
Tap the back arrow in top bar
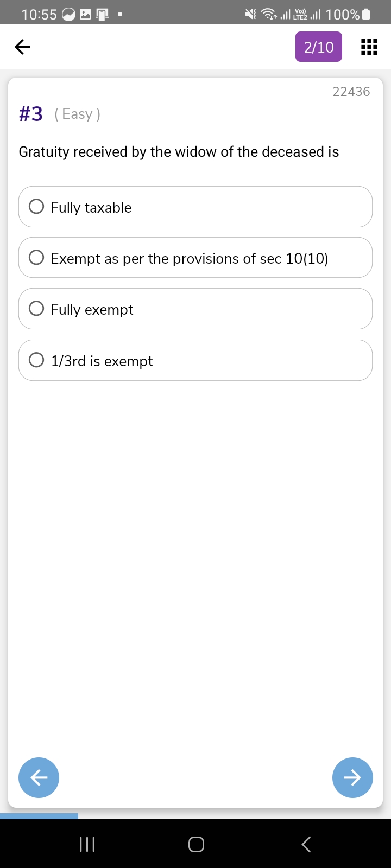click(x=22, y=47)
